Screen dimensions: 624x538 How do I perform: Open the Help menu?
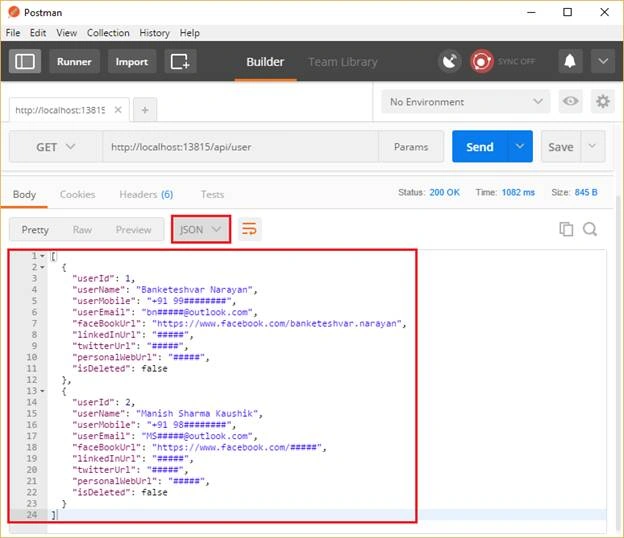[x=189, y=33]
